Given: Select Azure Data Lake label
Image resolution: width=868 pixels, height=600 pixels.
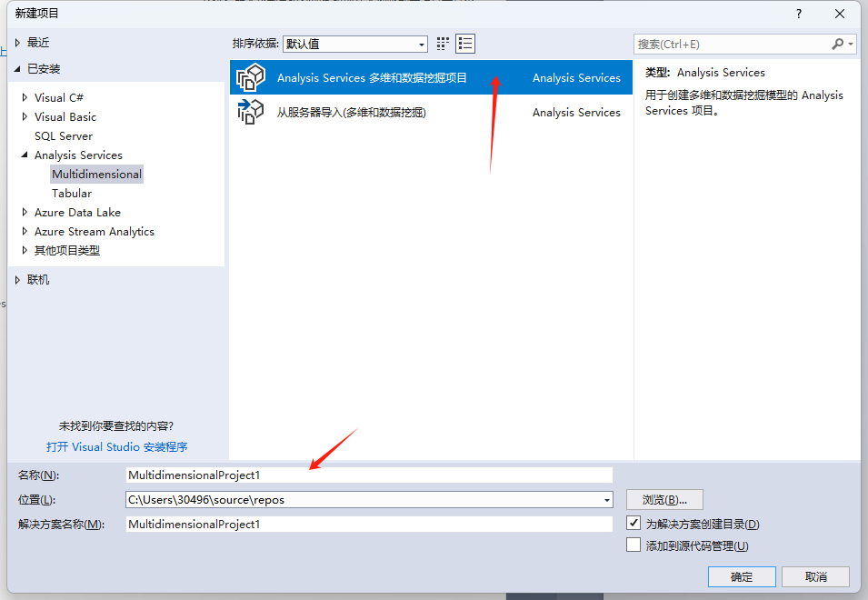Looking at the screenshot, I should (x=77, y=213).
